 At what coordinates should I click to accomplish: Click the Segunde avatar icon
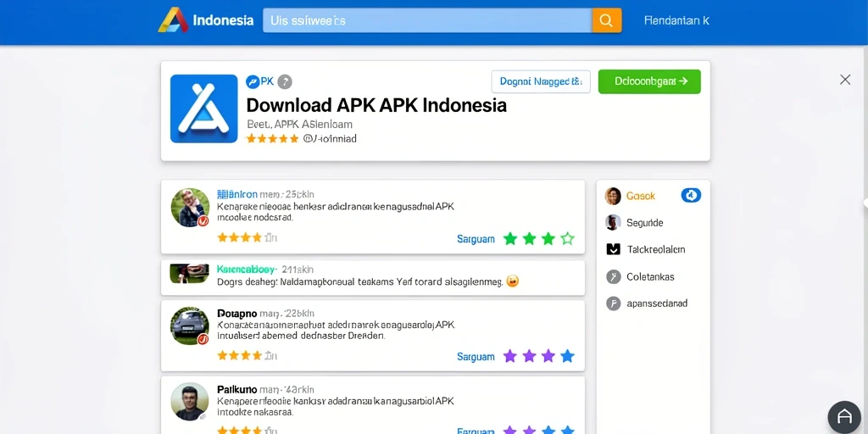613,223
